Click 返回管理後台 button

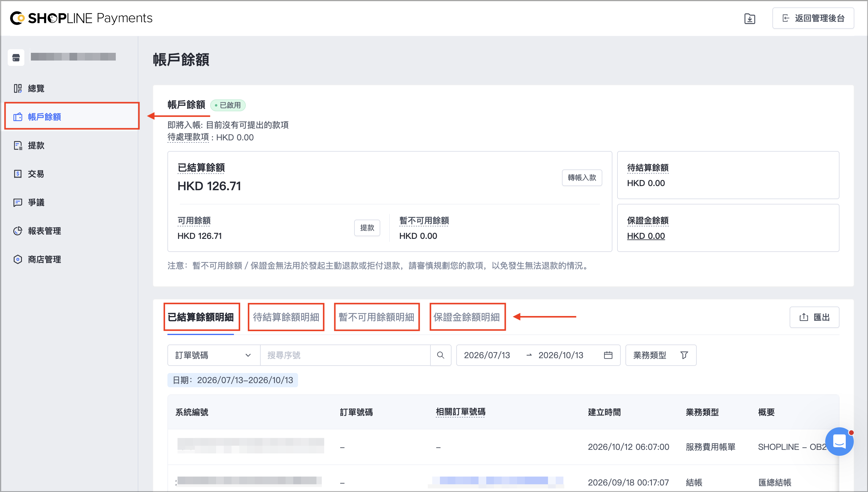click(x=813, y=18)
